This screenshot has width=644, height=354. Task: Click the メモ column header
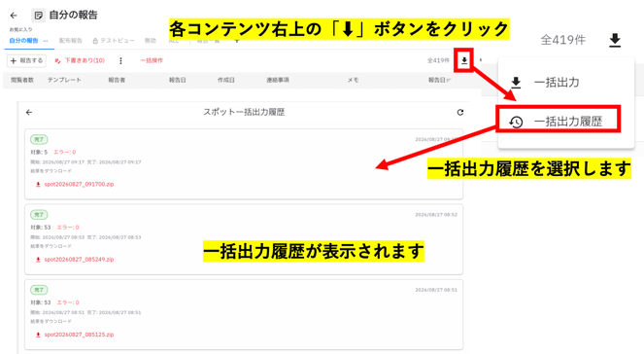click(x=354, y=80)
